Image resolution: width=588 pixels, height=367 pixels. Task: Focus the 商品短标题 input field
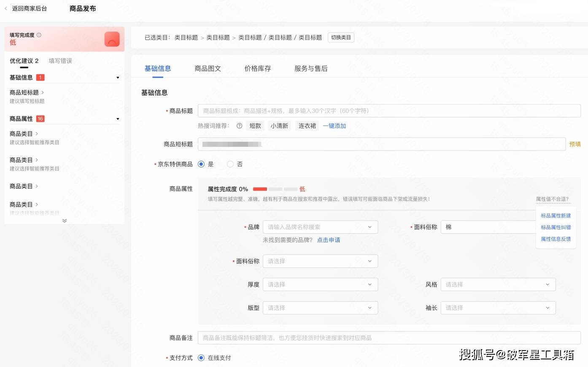[x=382, y=144]
